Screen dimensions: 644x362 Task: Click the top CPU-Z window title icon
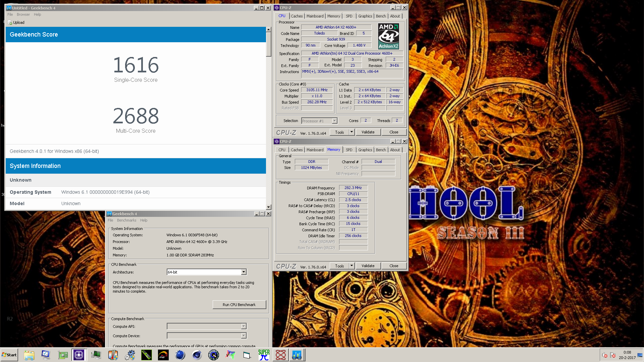277,8
